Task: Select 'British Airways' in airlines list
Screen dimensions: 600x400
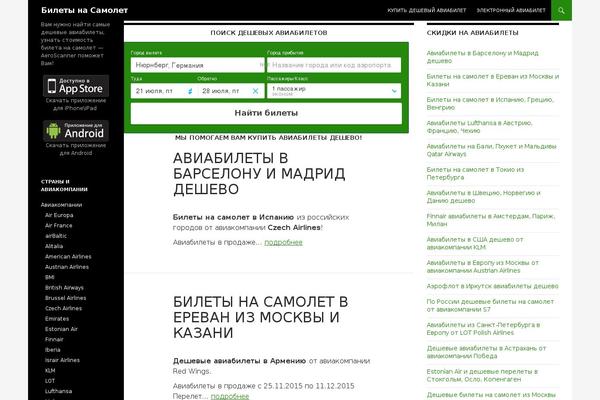Action: [x=64, y=287]
